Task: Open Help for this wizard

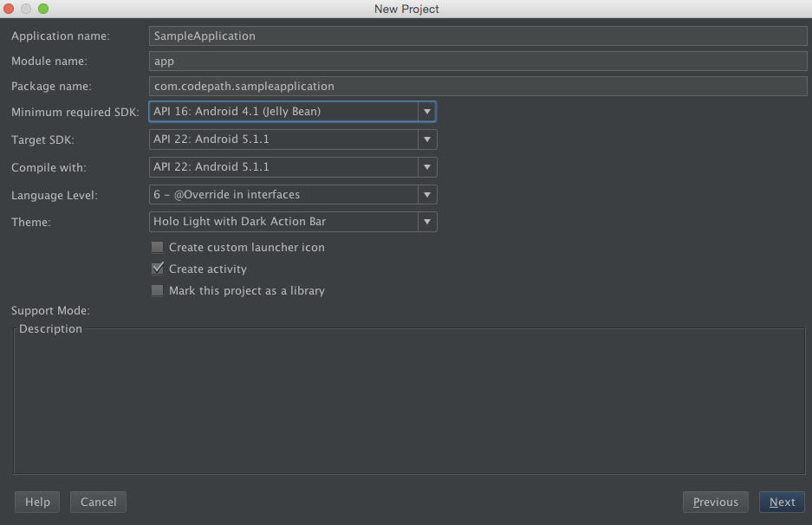Action: tap(37, 502)
